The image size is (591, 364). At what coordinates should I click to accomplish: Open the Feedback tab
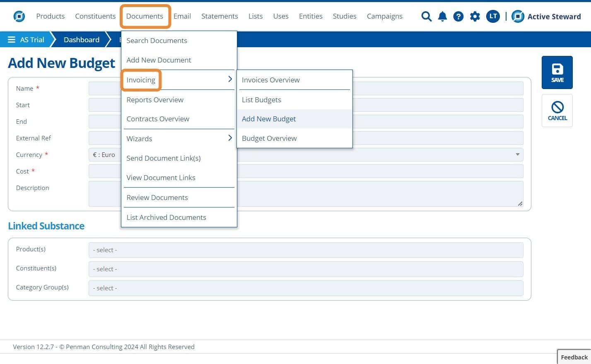[574, 357]
